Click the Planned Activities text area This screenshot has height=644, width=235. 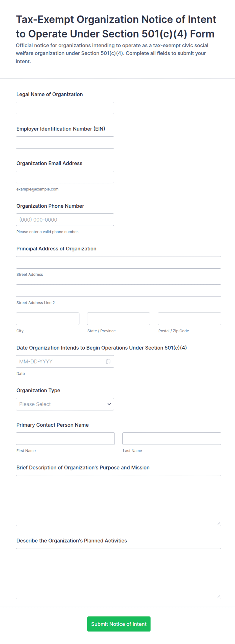(x=119, y=574)
